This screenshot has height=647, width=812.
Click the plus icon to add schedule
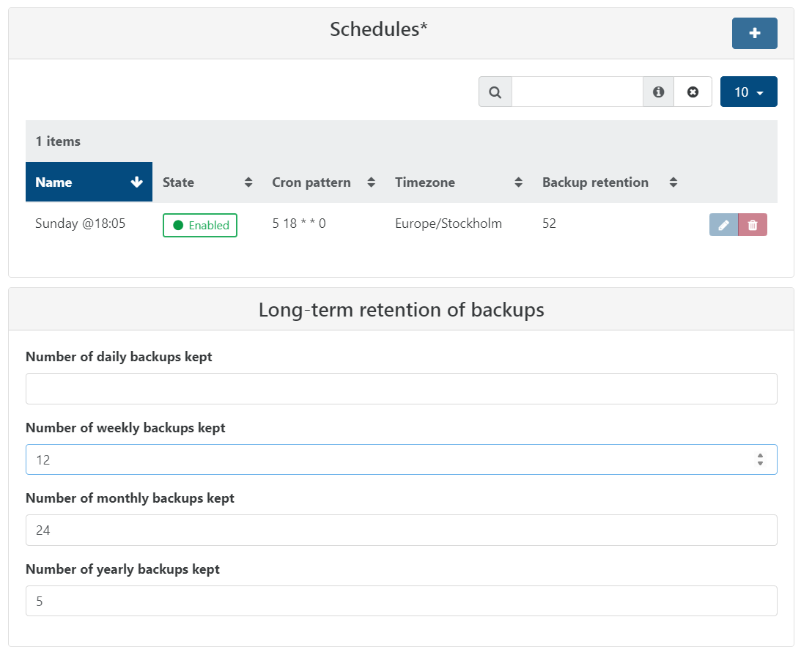pyautogui.click(x=754, y=34)
